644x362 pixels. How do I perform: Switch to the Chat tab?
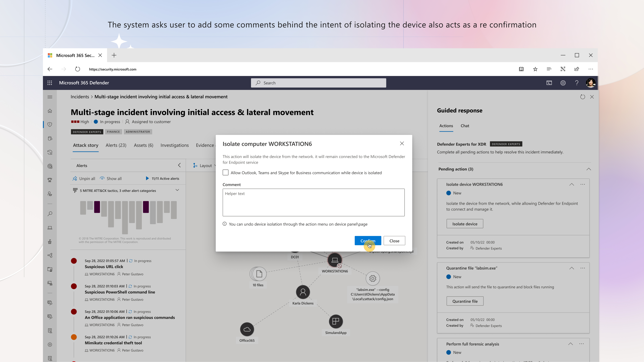pyautogui.click(x=465, y=126)
